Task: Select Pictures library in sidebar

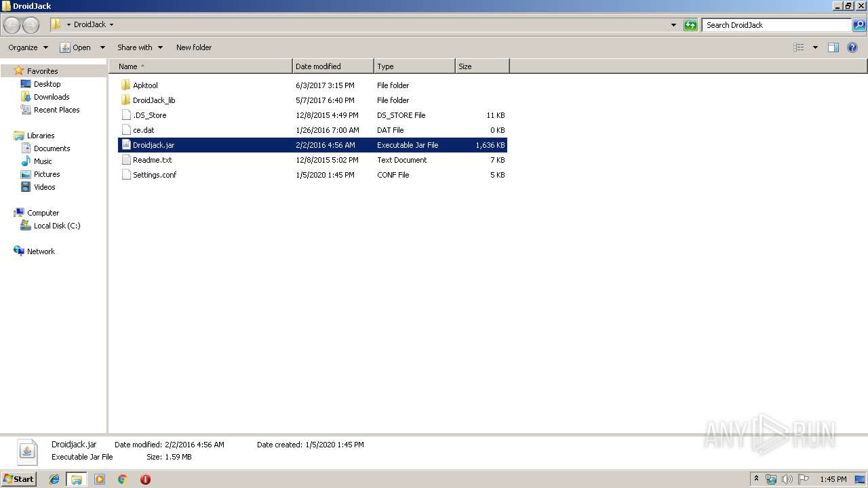Action: tap(47, 174)
